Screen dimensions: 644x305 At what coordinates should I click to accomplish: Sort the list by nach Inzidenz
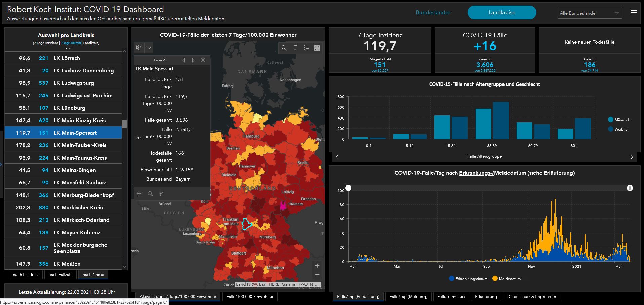(x=26, y=275)
